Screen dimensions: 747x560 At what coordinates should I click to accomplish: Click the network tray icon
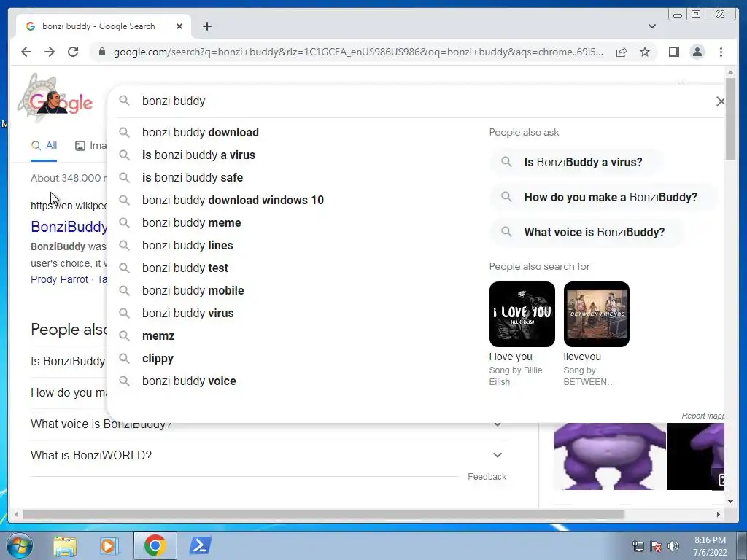click(x=638, y=545)
